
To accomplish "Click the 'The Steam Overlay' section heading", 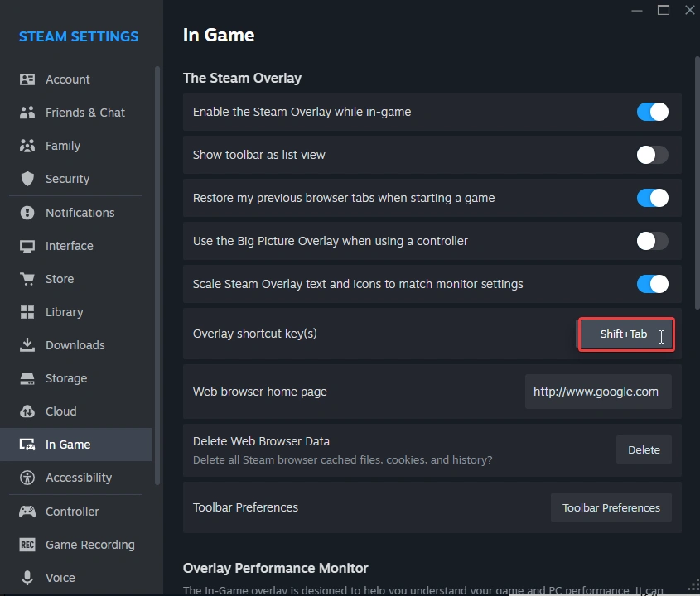I will [243, 78].
